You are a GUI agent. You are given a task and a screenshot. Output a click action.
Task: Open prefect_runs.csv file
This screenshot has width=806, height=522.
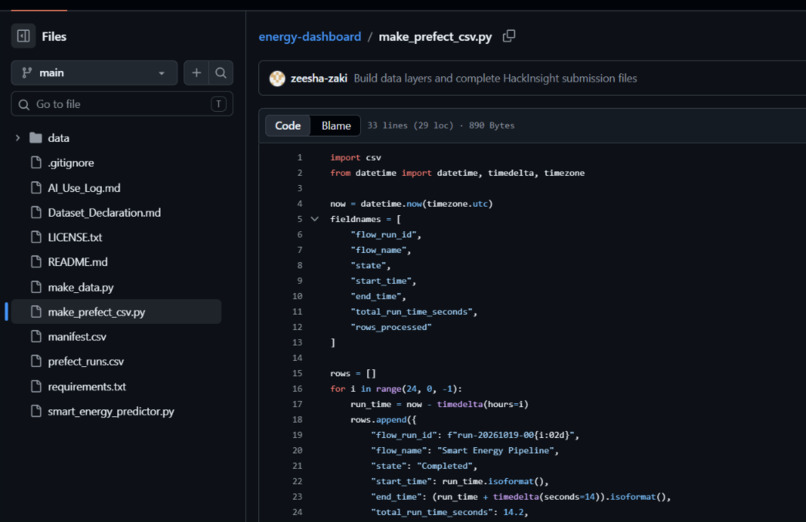pos(86,362)
